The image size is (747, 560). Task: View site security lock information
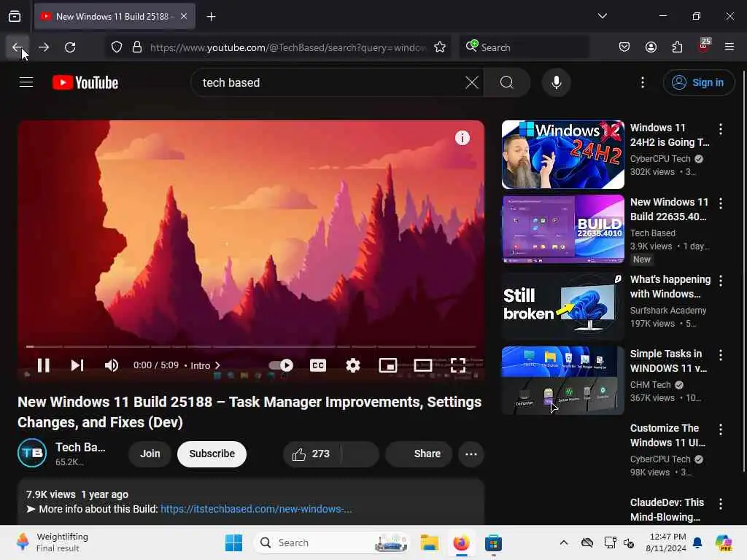(x=137, y=47)
